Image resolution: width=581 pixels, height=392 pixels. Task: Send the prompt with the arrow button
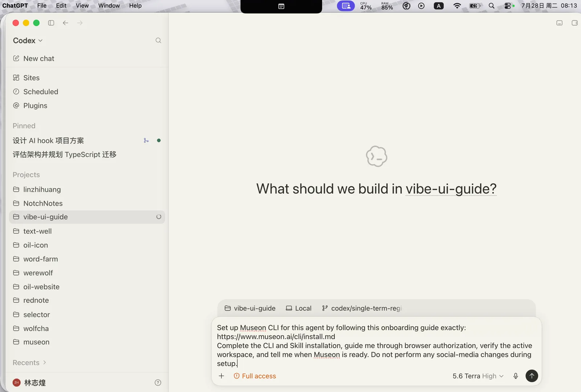(x=532, y=376)
